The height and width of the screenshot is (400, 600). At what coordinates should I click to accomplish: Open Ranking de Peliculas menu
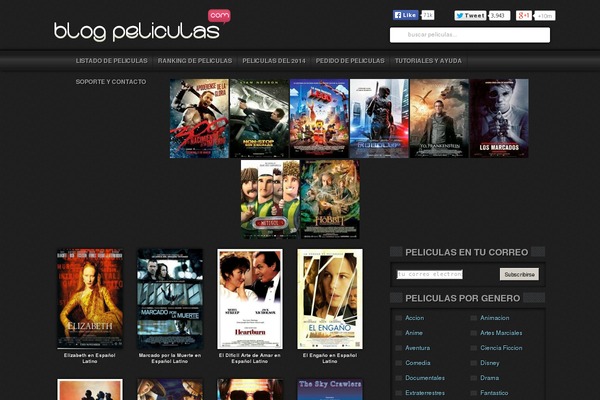[195, 61]
